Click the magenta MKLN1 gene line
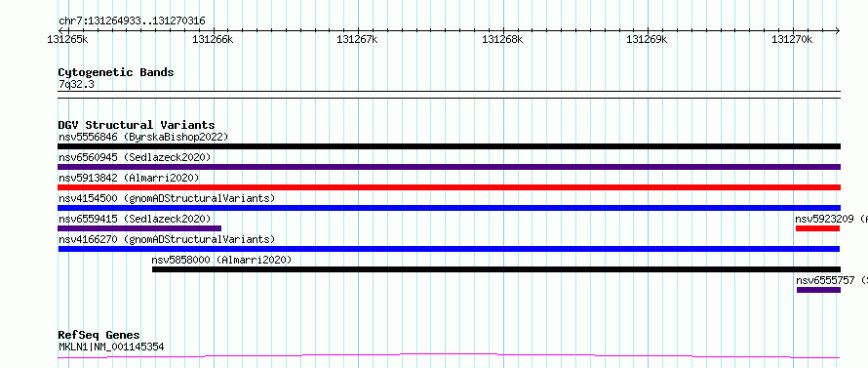This screenshot has width=868, height=368. click(449, 356)
